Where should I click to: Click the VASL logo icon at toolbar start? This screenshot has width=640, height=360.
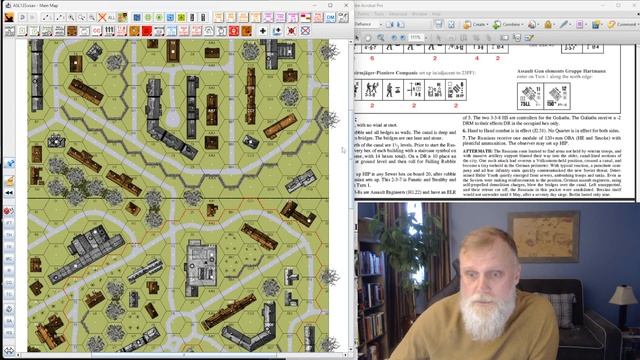pyautogui.click(x=9, y=17)
